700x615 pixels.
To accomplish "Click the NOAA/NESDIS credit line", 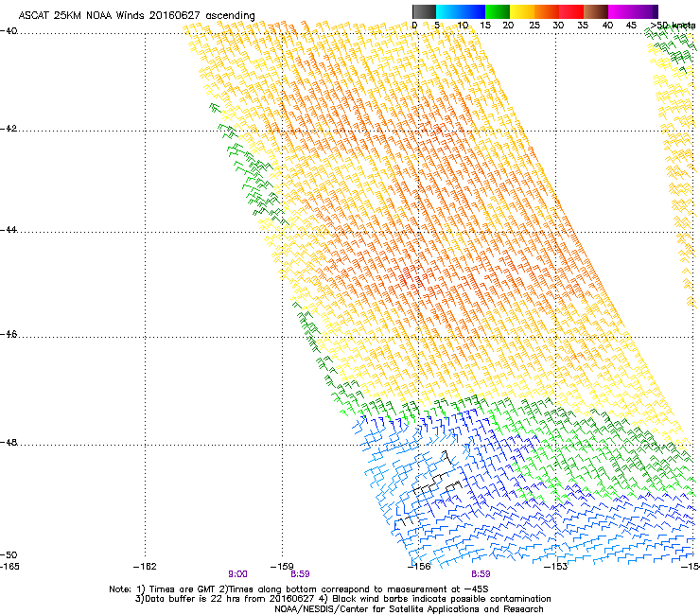I will [x=409, y=609].
